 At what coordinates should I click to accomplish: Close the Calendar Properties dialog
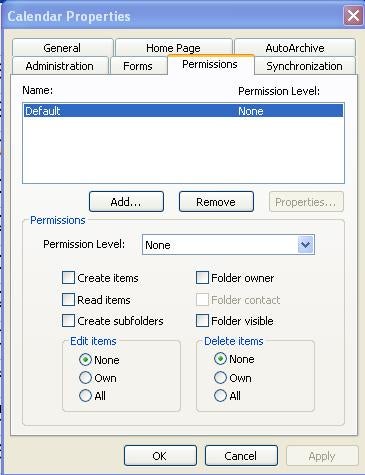353,16
